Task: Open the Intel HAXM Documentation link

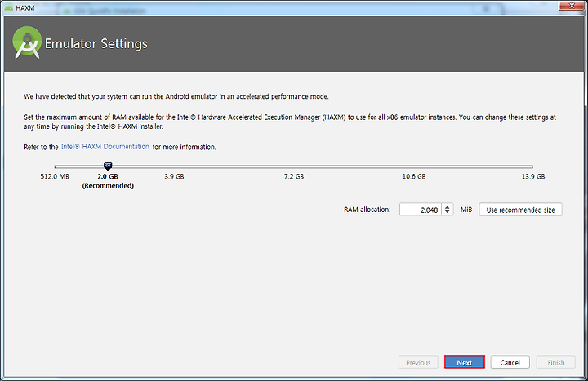Action: click(105, 147)
